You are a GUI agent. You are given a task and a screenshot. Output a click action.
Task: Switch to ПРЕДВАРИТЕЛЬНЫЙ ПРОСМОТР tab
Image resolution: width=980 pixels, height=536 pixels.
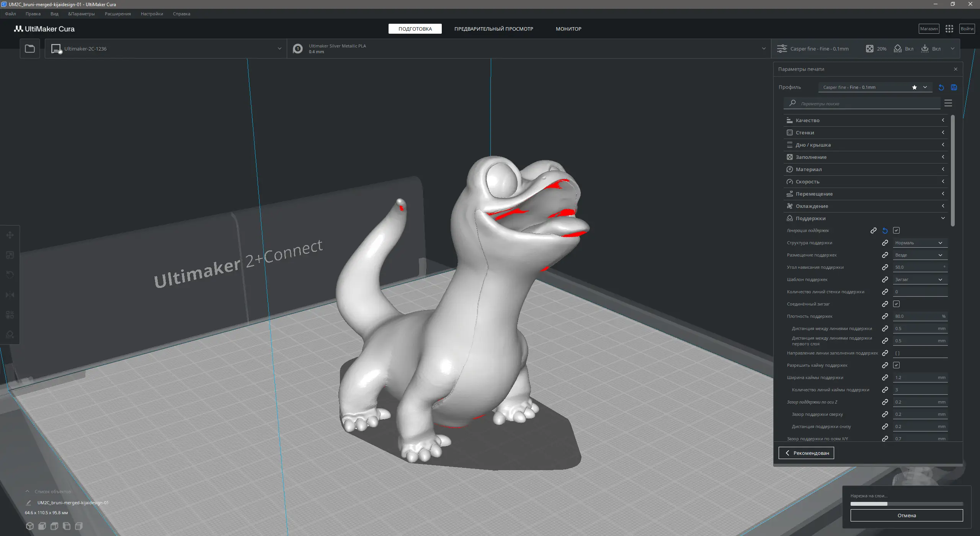tap(493, 29)
